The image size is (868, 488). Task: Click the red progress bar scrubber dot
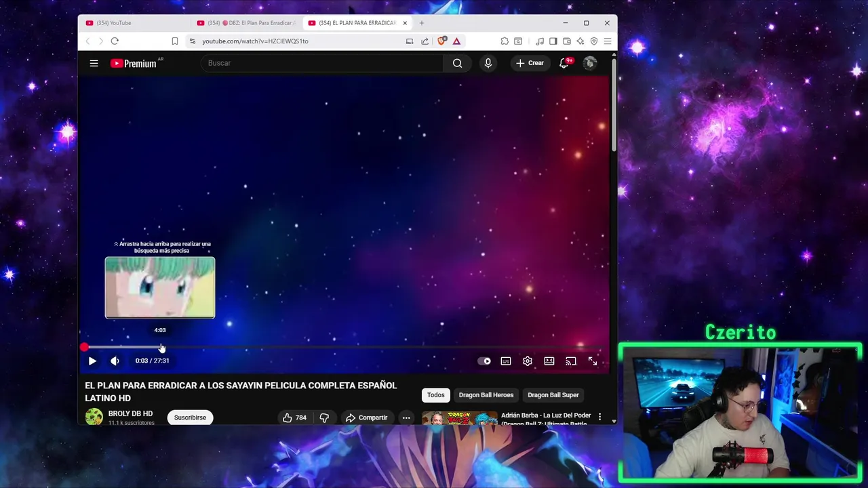pyautogui.click(x=83, y=347)
